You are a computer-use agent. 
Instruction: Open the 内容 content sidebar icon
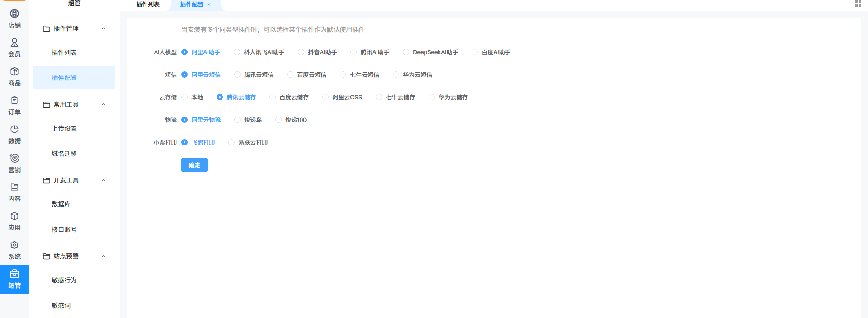(14, 187)
